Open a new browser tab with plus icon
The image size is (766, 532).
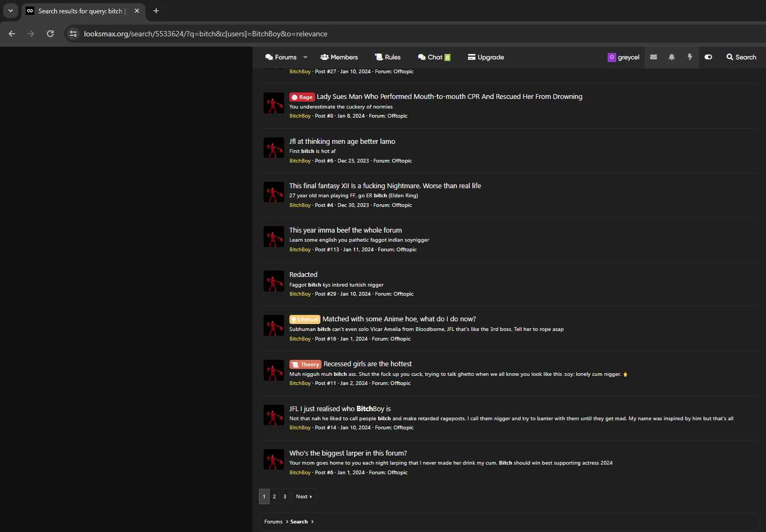coord(156,11)
